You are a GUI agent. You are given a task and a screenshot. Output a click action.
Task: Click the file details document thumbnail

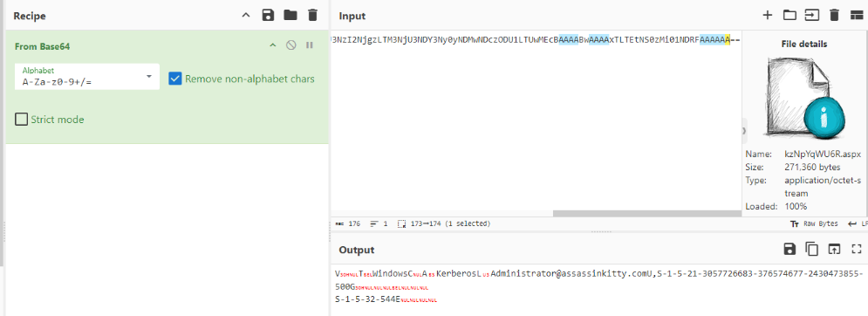coord(804,98)
